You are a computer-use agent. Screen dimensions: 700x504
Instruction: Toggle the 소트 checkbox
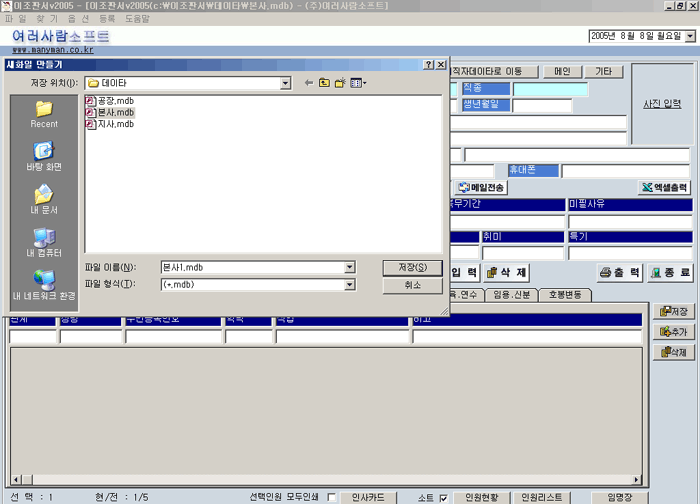pyautogui.click(x=442, y=497)
